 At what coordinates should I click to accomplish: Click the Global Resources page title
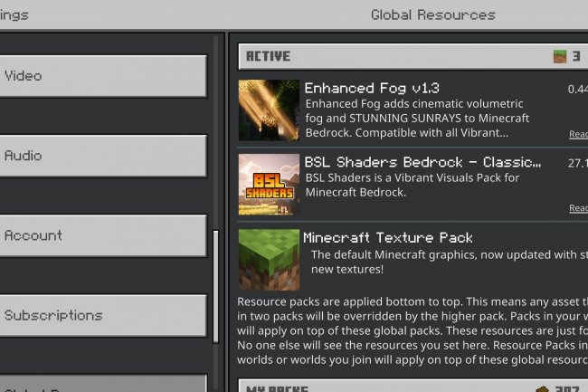tap(433, 15)
